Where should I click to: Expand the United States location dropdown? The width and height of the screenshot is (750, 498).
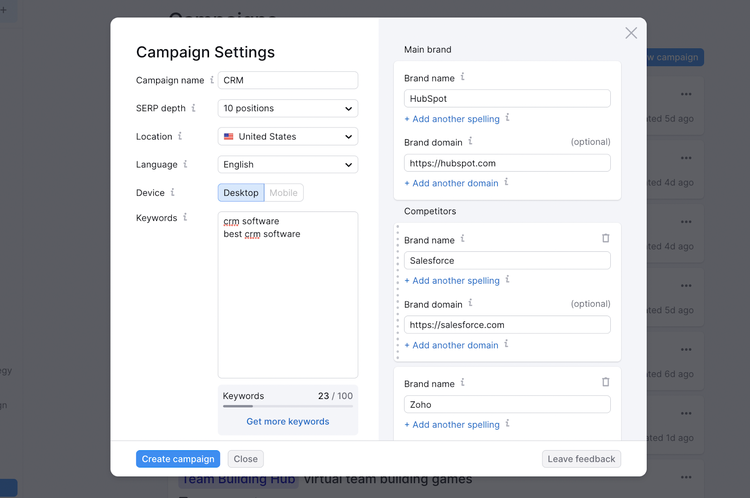288,136
